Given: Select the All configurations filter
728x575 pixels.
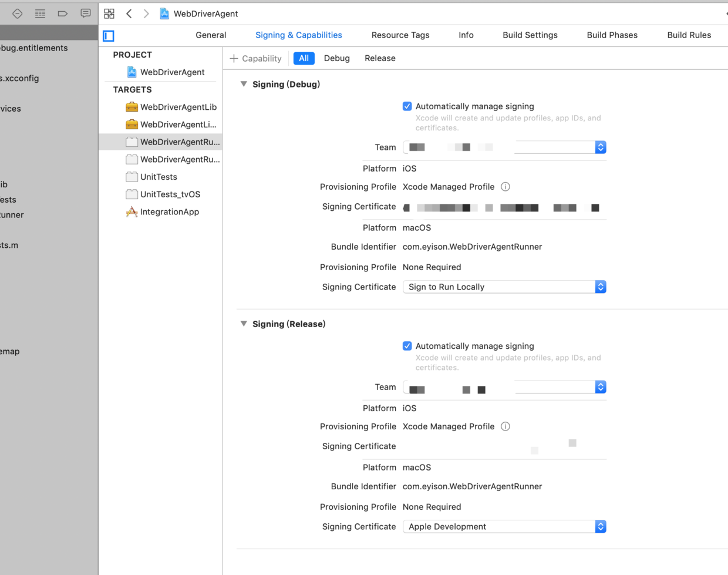Looking at the screenshot, I should click(x=304, y=58).
